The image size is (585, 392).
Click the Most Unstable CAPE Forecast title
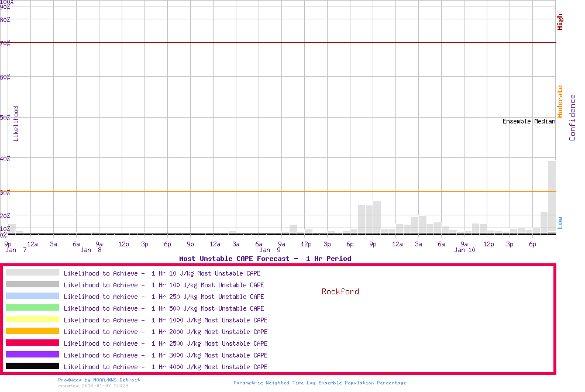[x=265, y=258]
